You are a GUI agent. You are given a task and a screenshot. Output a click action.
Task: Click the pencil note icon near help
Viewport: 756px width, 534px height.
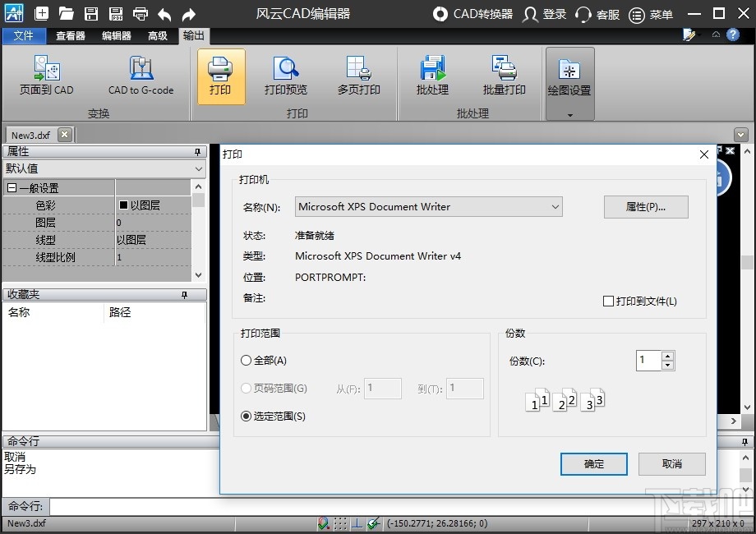tap(689, 35)
